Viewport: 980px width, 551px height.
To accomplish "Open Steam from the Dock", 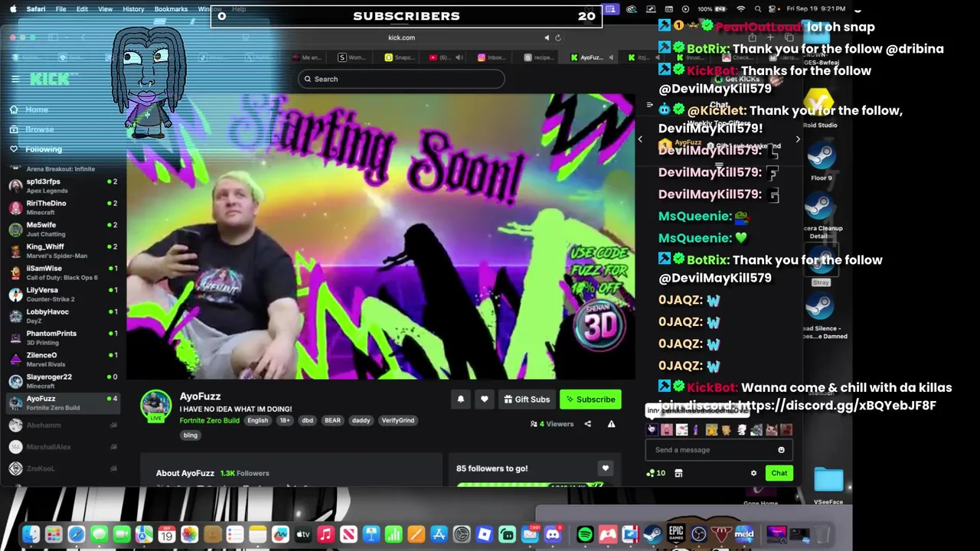I will click(653, 534).
